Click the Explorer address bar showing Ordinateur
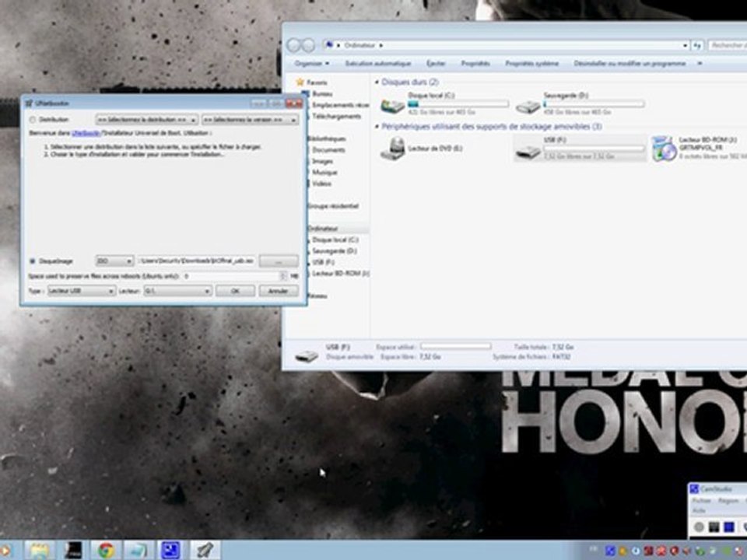Viewport: 747px width, 560px height. tap(506, 45)
